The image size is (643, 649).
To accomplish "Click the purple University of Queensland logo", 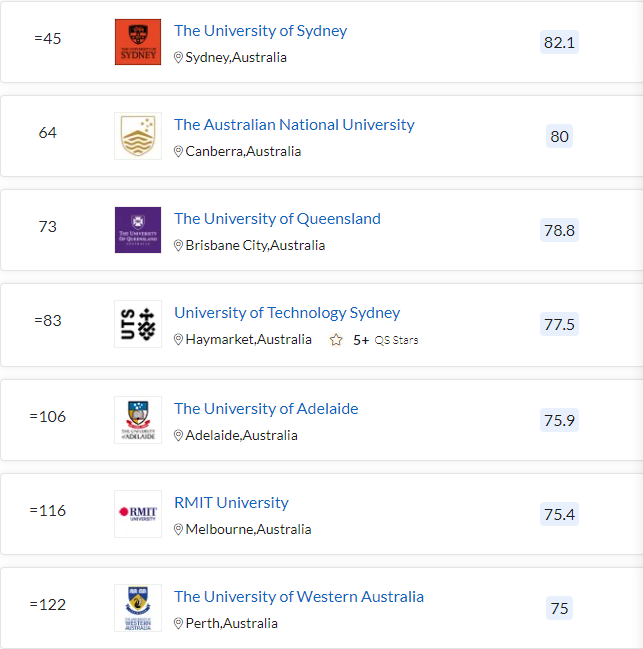I will [x=138, y=230].
